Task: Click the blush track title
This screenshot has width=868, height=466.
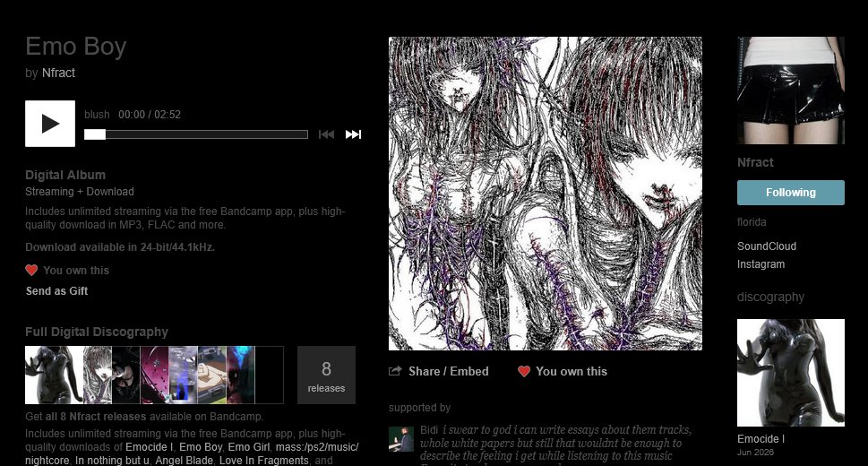Action: pos(97,115)
